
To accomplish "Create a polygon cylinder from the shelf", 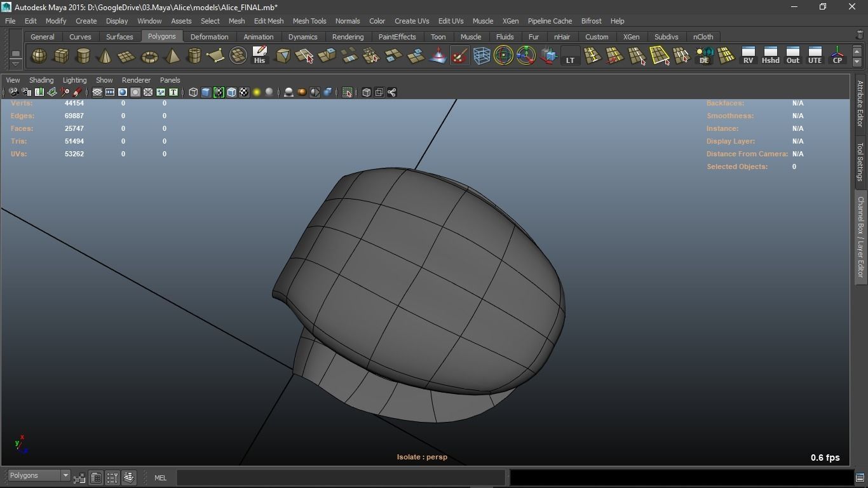I will coord(83,56).
